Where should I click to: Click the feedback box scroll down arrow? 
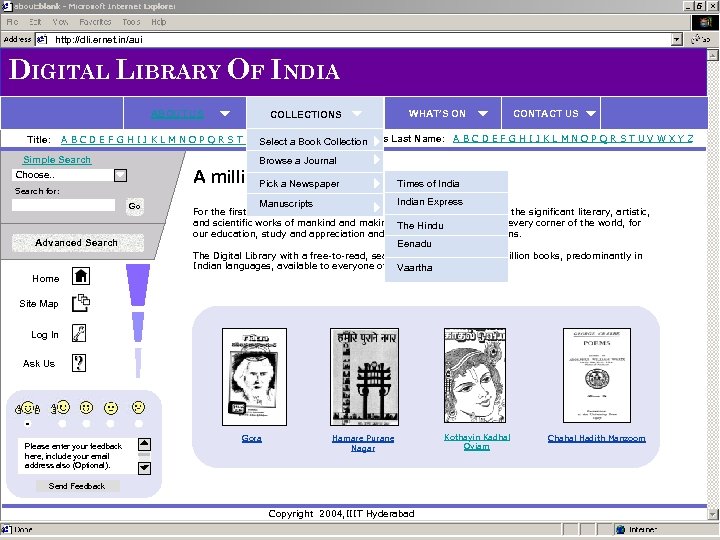[x=144, y=468]
